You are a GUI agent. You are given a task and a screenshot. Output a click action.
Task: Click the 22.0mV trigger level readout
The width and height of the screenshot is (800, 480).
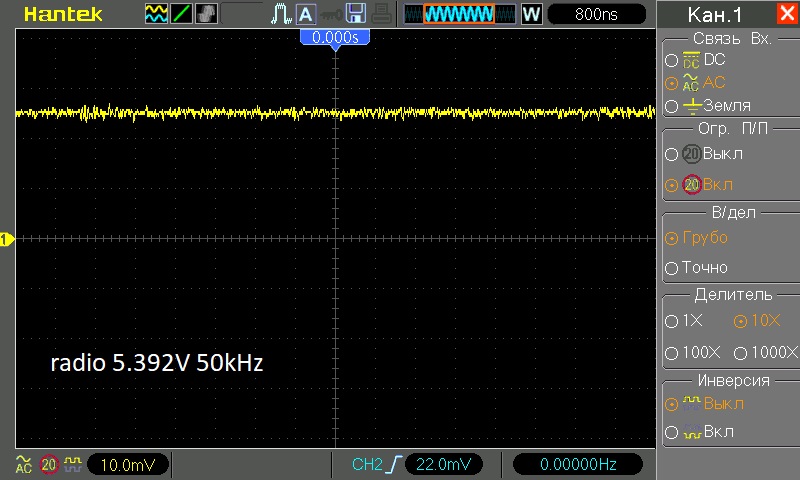pyautogui.click(x=444, y=464)
